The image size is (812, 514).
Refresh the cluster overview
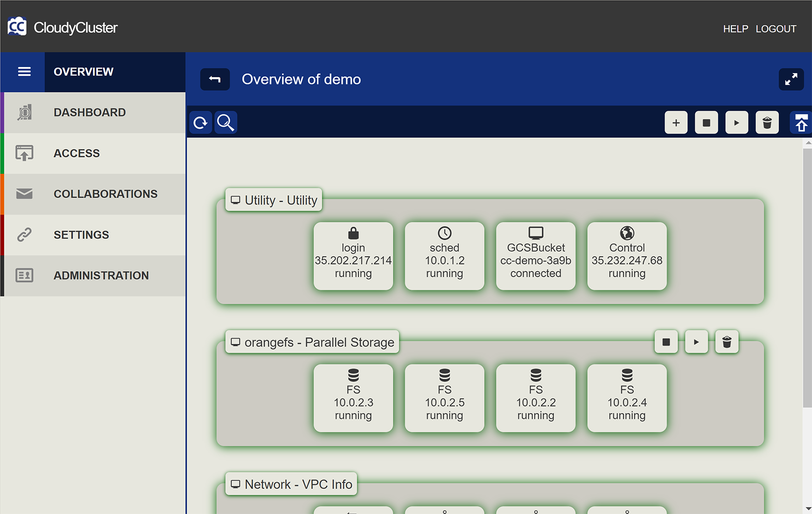(x=200, y=122)
